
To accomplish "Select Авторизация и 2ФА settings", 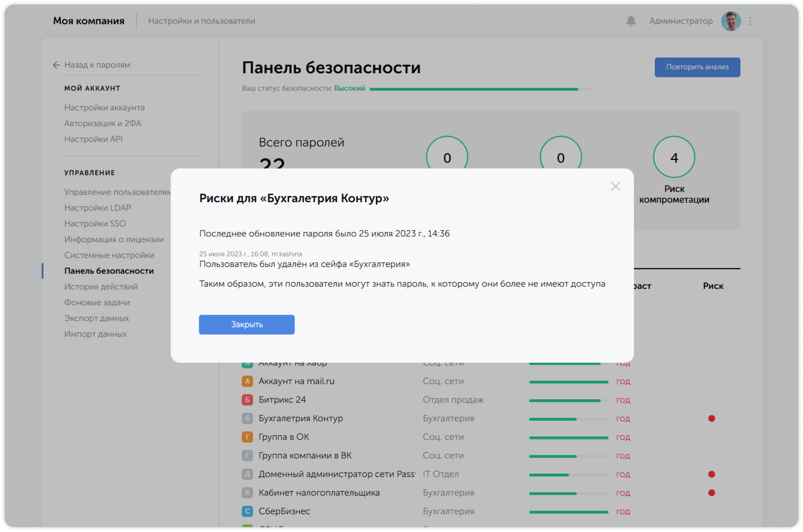I will pyautogui.click(x=102, y=124).
